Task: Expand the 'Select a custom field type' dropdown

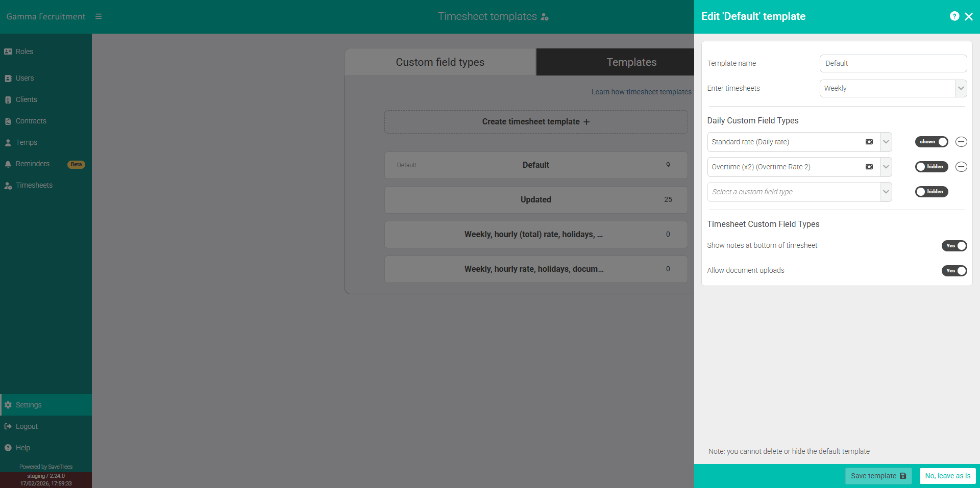Action: click(886, 192)
